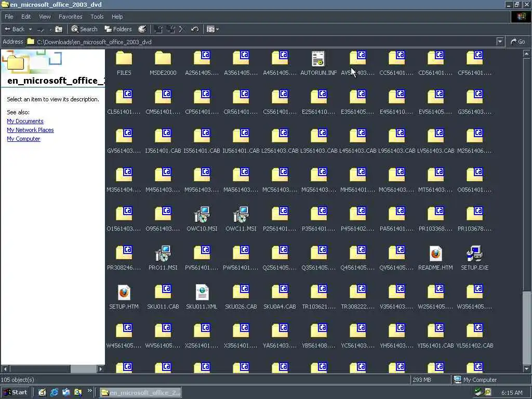Click the 105 object(s) status text
Screen dimensions: 532x399
(18, 380)
